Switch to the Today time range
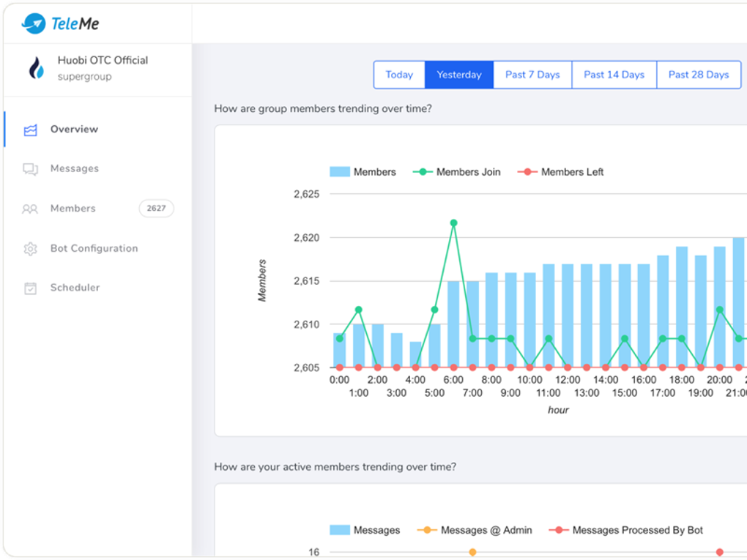 point(399,75)
